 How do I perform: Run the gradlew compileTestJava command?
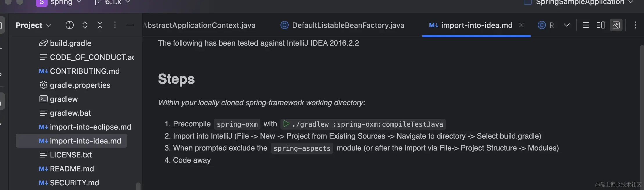(286, 124)
